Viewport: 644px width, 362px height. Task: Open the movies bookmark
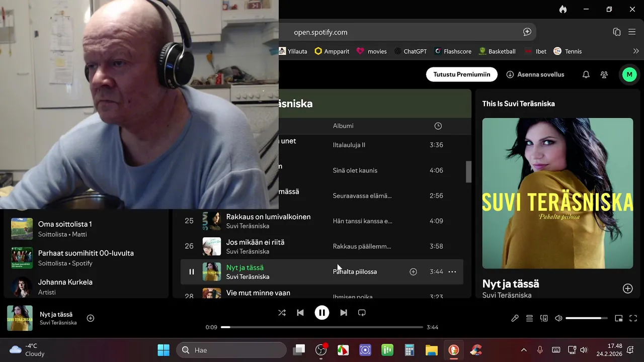click(371, 51)
